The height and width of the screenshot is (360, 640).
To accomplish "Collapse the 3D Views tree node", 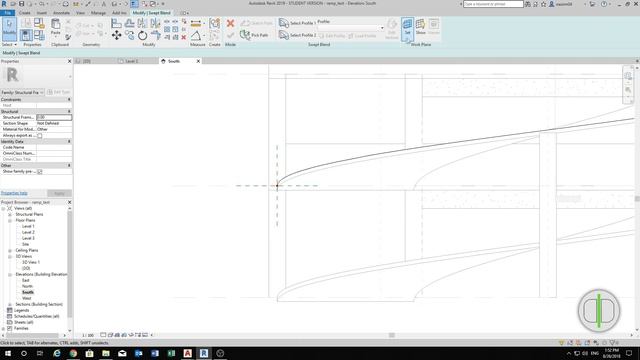I will (10, 256).
